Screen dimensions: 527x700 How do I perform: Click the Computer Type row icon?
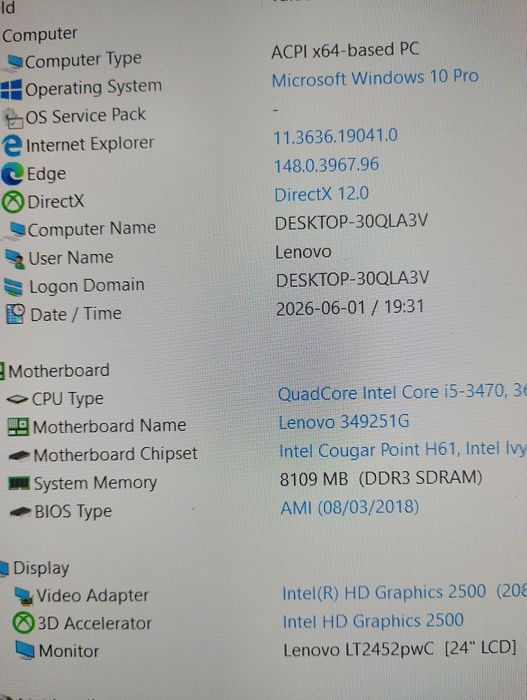(14, 61)
